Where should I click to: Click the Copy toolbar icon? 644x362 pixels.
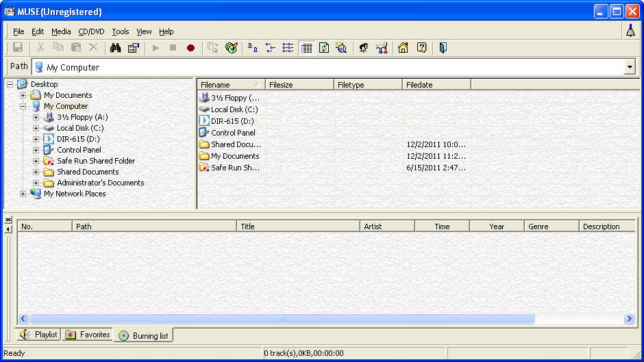tap(58, 48)
